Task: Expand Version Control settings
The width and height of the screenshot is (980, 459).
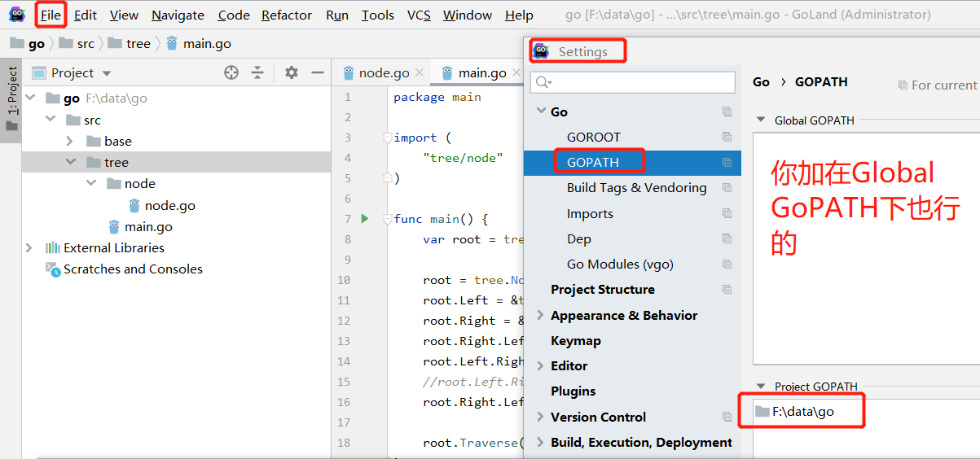Action: [x=541, y=417]
